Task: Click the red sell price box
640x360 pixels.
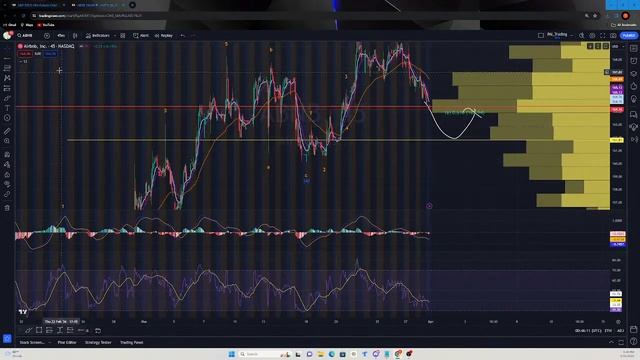Action: [x=25, y=54]
